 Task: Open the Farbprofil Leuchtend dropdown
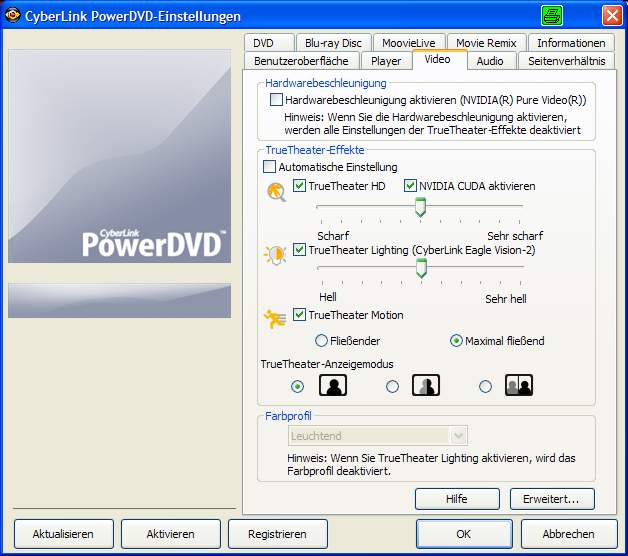pos(378,435)
